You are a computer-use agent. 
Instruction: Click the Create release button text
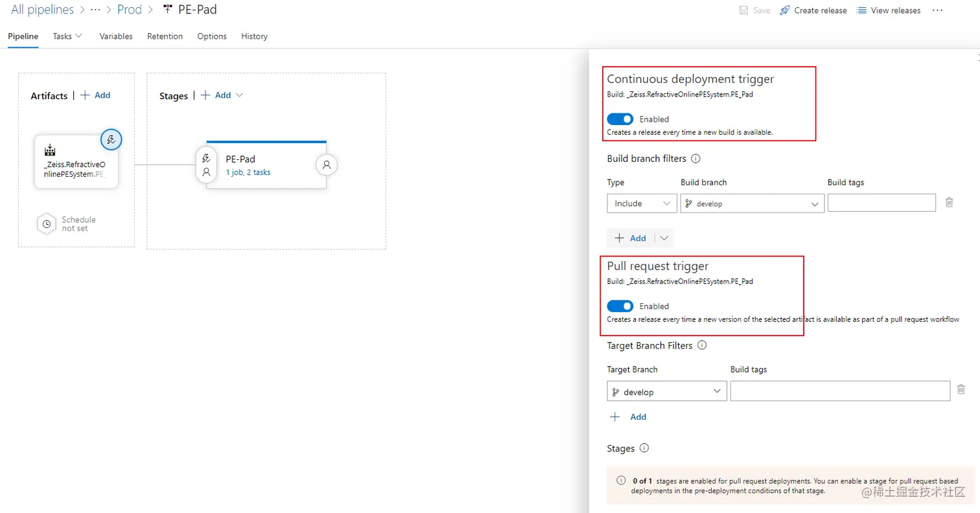[x=821, y=10]
